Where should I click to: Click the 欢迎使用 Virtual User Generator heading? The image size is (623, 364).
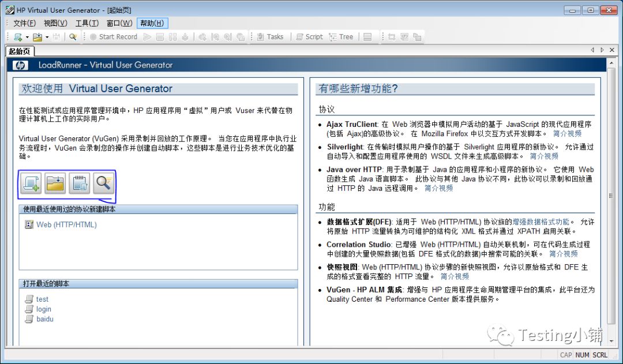click(x=97, y=88)
